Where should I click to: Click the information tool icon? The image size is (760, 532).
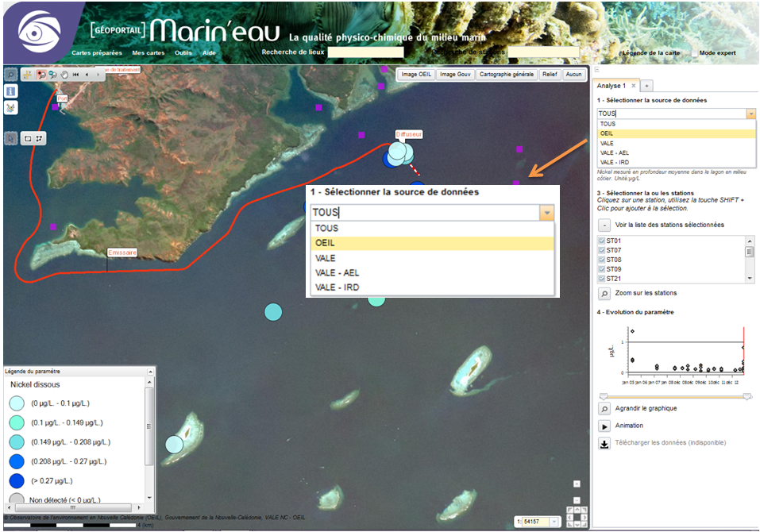click(11, 91)
